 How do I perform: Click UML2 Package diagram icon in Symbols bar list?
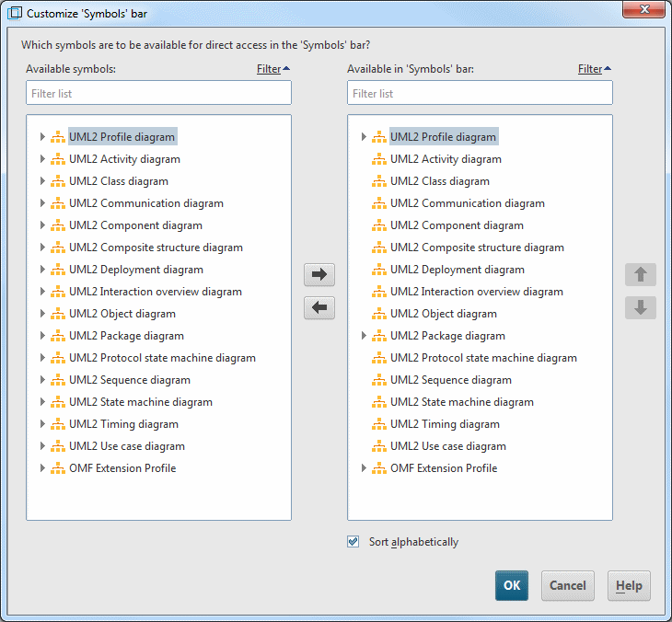tap(379, 336)
